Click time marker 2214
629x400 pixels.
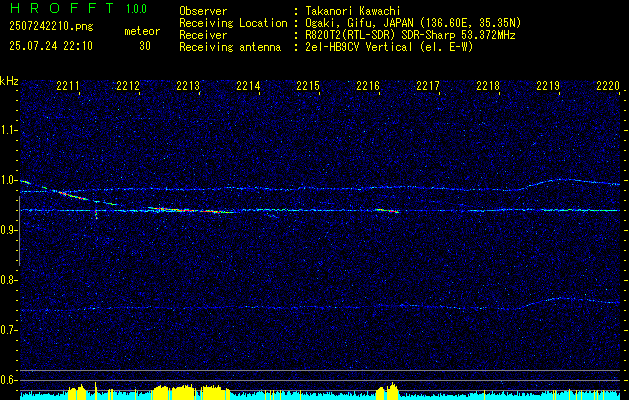point(248,85)
